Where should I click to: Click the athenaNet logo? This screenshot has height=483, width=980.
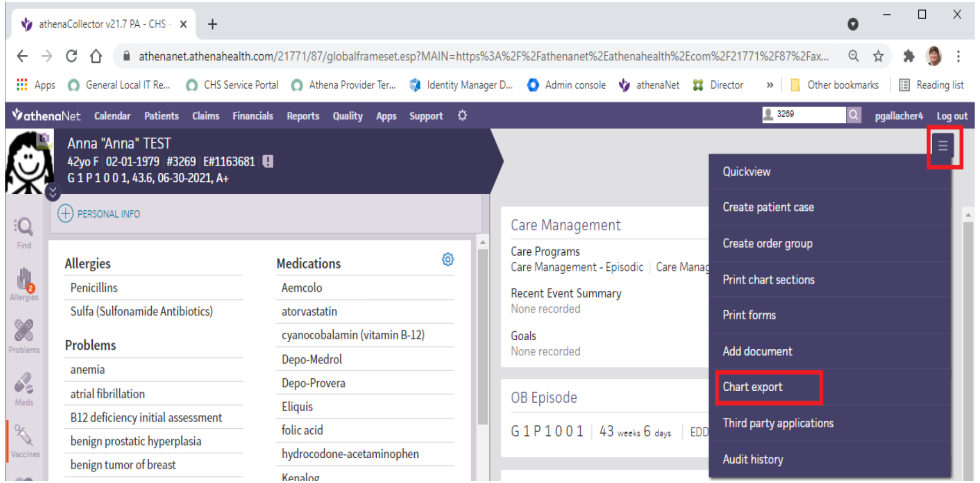click(x=46, y=115)
